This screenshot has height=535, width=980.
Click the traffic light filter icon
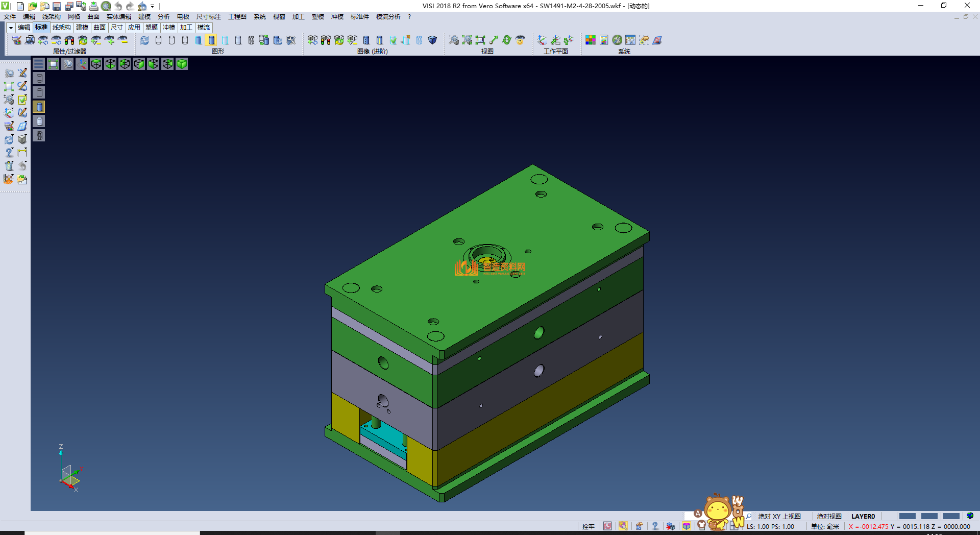click(x=69, y=40)
